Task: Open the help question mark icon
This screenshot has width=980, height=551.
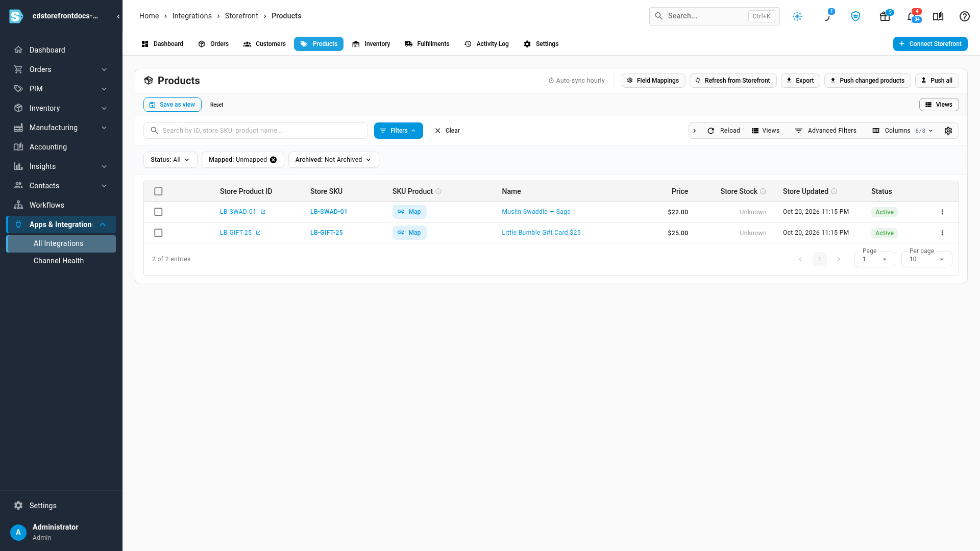Action: point(965,16)
